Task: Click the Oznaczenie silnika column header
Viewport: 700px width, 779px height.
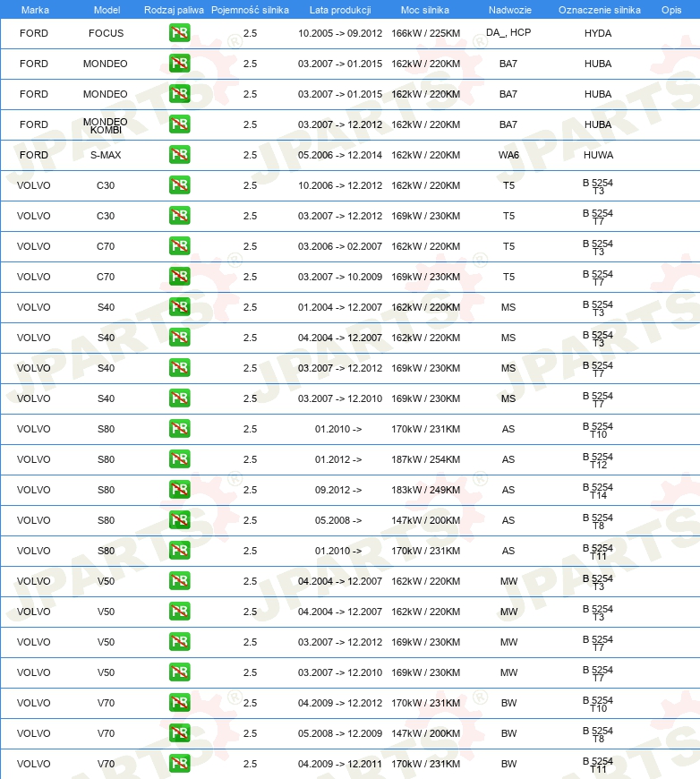Action: (599, 10)
